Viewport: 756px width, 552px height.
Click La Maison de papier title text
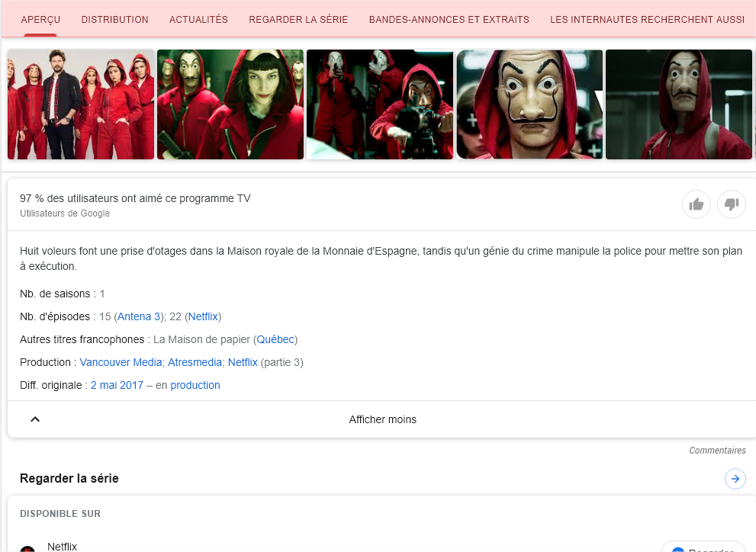tap(201, 339)
